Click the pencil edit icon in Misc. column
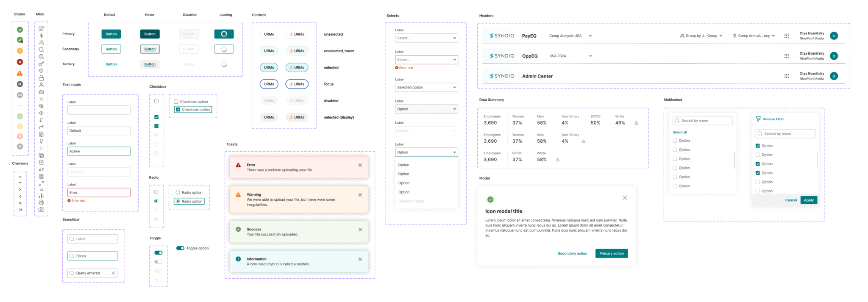Image resolution: width=868 pixels, height=302 pixels. (x=41, y=28)
